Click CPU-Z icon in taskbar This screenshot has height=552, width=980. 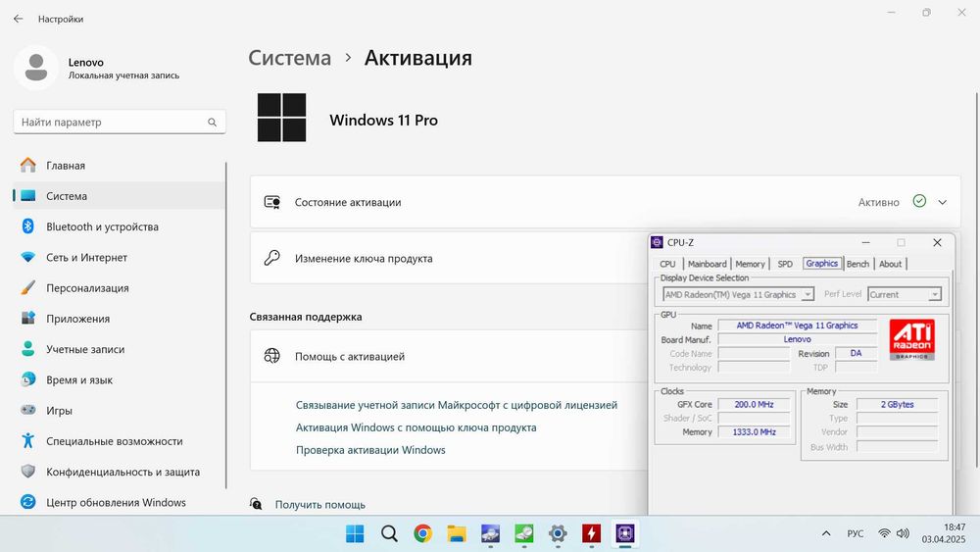pos(625,533)
